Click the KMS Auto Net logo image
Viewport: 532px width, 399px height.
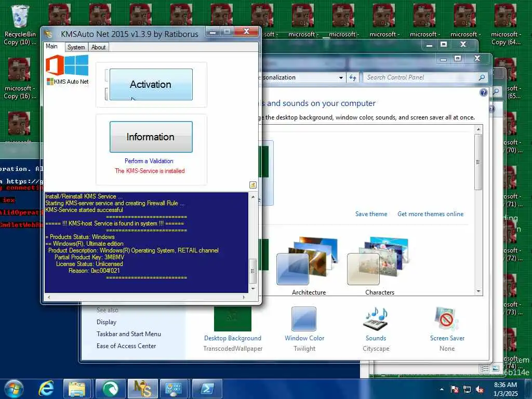[x=67, y=70]
